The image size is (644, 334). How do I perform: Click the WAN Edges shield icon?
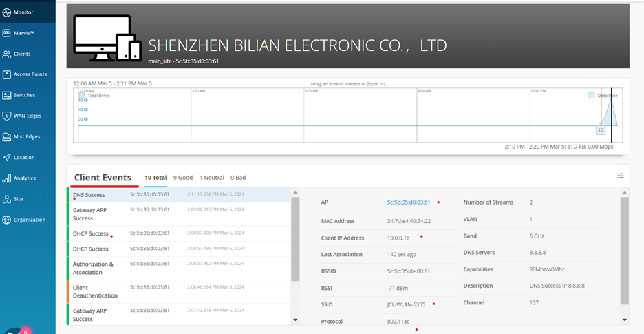point(7,116)
